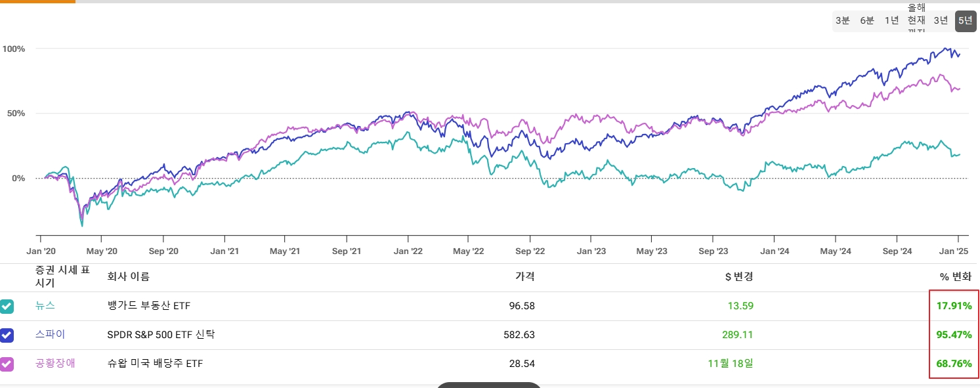Click the Jan '22 axis label
Image resolution: width=980 pixels, height=388 pixels.
(x=408, y=251)
